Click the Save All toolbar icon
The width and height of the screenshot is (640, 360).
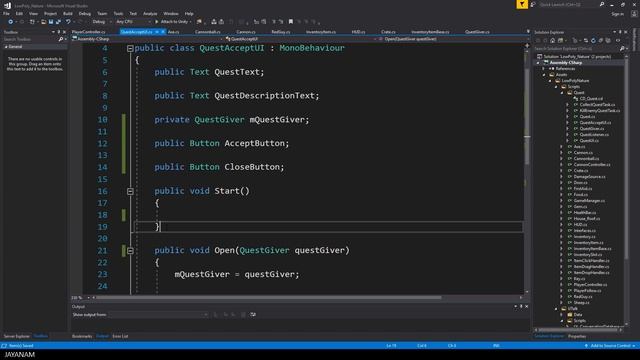pos(58,22)
